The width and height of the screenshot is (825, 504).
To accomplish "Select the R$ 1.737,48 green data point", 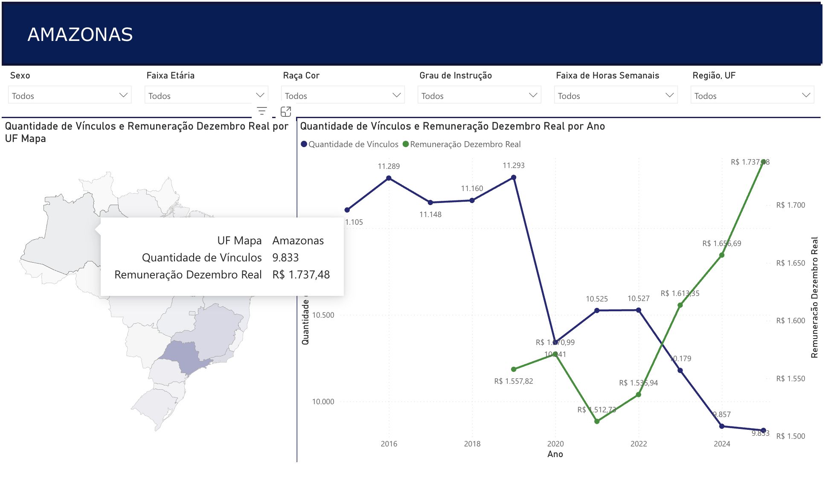I will (763, 162).
